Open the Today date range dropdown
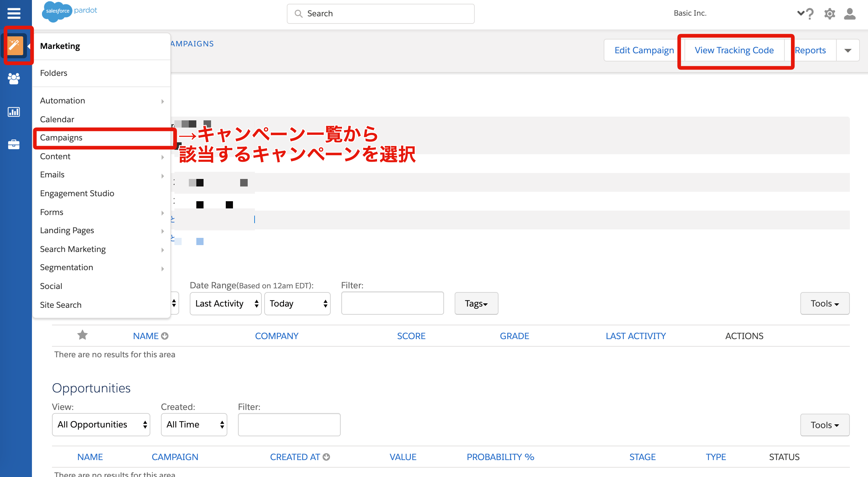The width and height of the screenshot is (868, 477). click(297, 303)
